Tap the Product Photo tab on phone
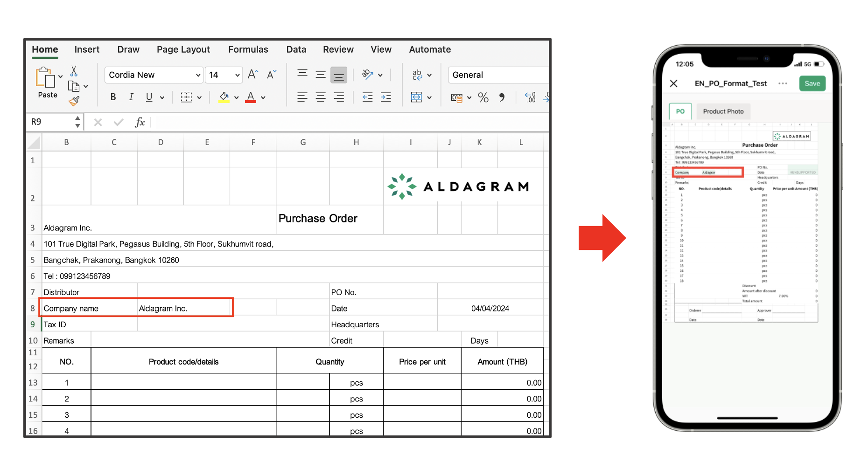This screenshot has height=469, width=868. tap(723, 111)
